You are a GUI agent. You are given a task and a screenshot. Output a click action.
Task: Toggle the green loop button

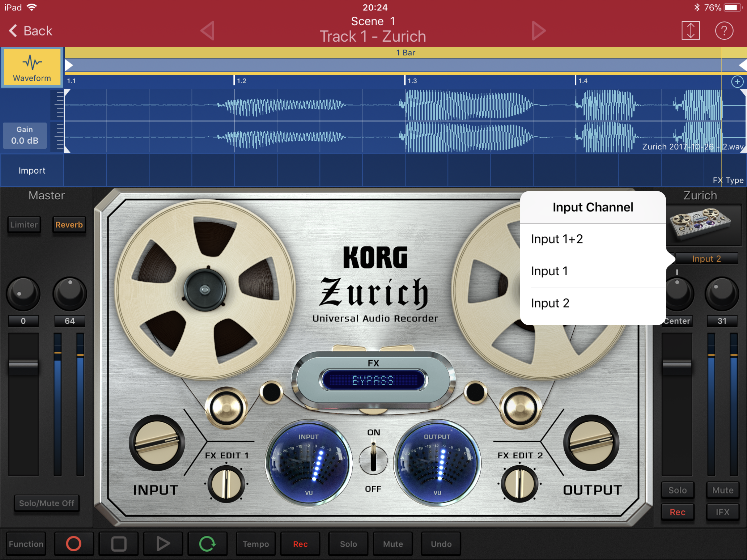coord(207,544)
